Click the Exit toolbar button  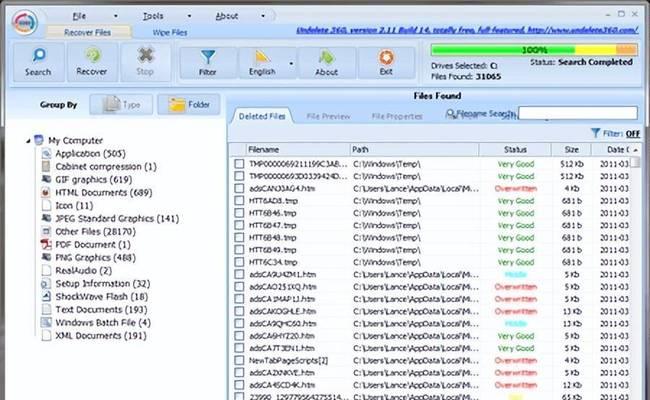tap(386, 63)
